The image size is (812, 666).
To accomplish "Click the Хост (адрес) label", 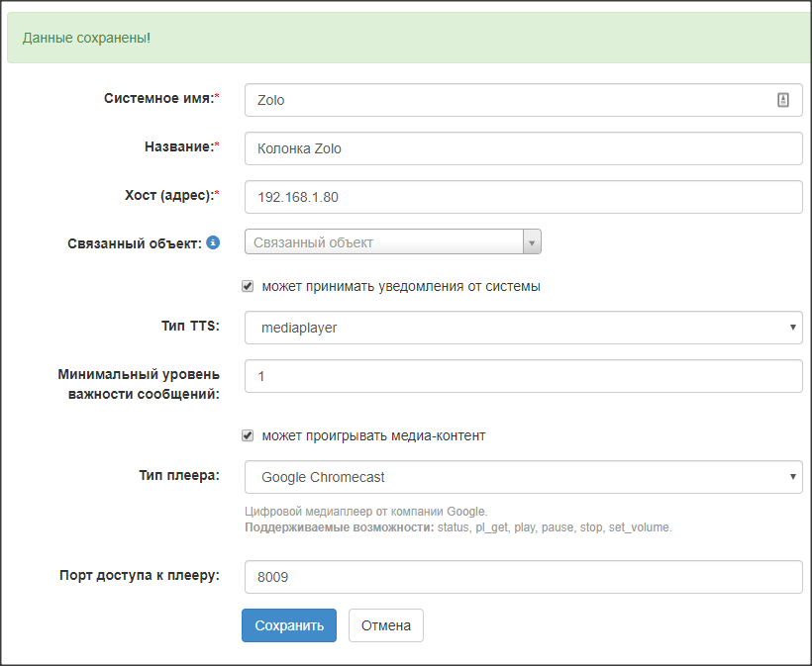I will (165, 196).
